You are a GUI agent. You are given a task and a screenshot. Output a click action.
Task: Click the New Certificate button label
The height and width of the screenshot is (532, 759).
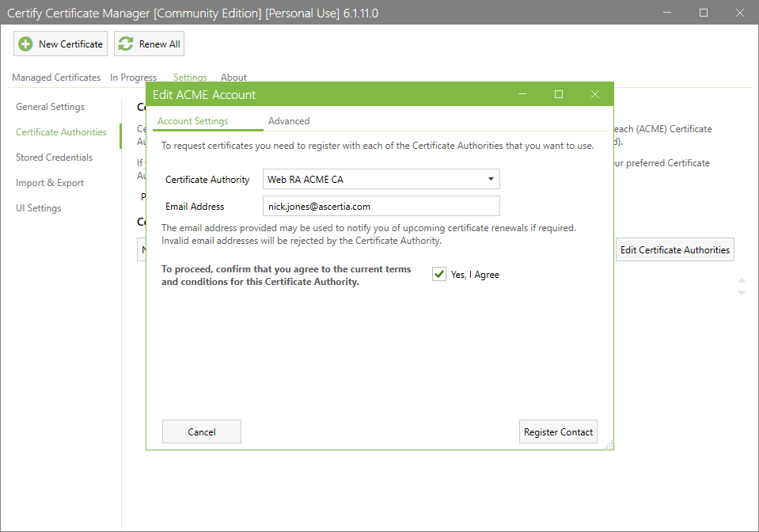pos(70,44)
